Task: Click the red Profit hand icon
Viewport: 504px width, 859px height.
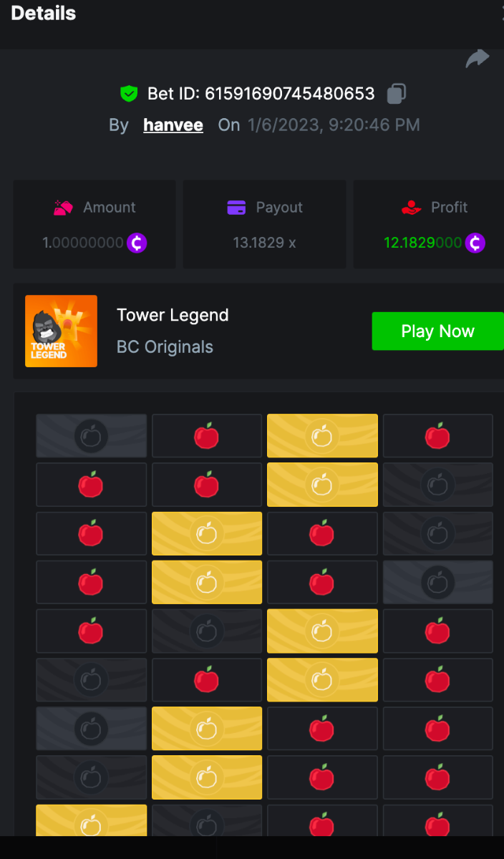Action: (411, 208)
